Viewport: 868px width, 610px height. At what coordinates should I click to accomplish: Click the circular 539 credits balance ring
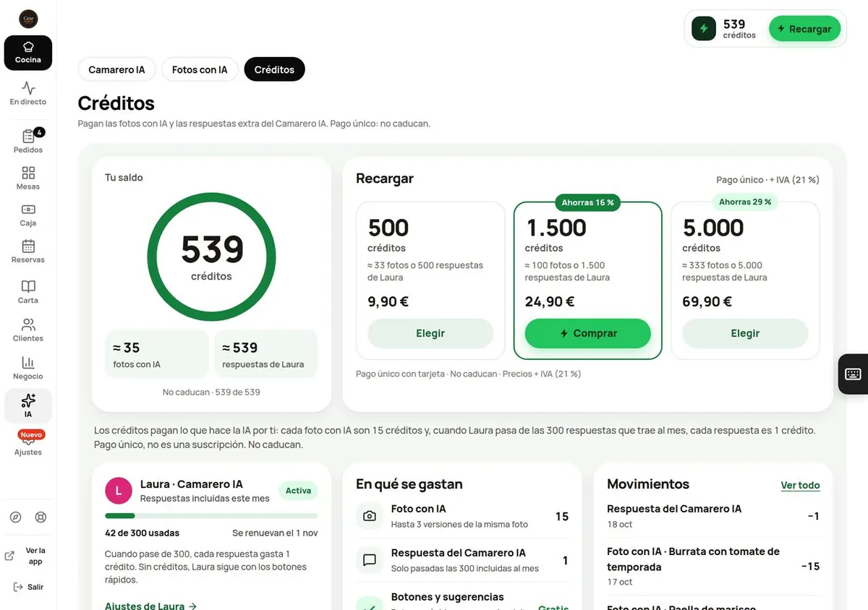click(x=212, y=257)
